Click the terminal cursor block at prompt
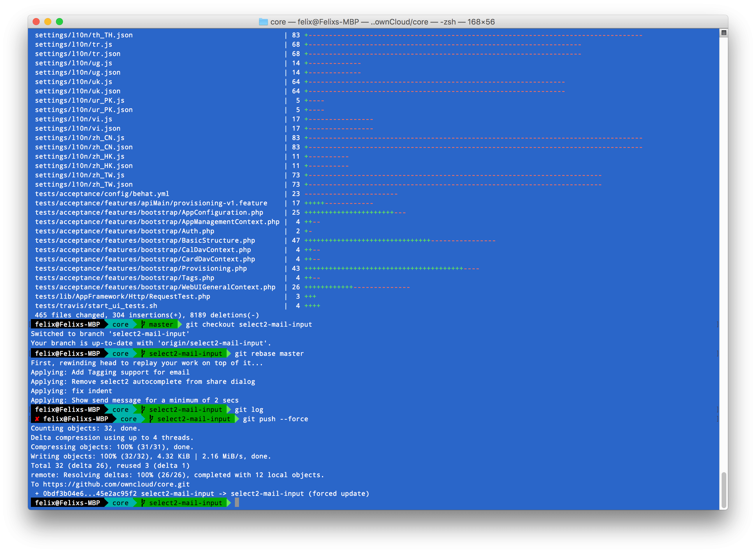Screen dimensions: 756x553 click(x=237, y=503)
